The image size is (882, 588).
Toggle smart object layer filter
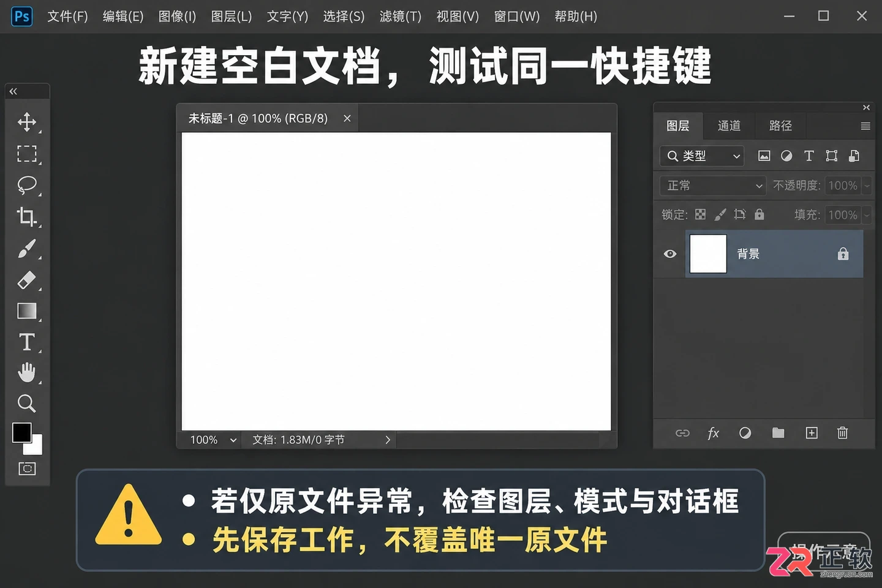pyautogui.click(x=854, y=156)
